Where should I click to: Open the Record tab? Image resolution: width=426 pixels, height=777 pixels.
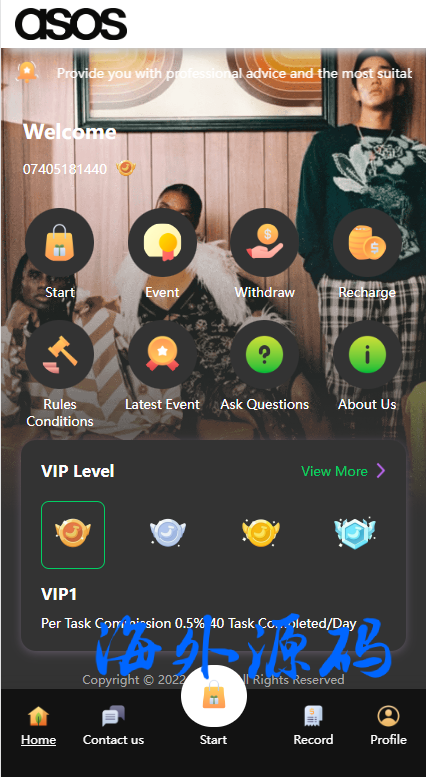coord(313,726)
